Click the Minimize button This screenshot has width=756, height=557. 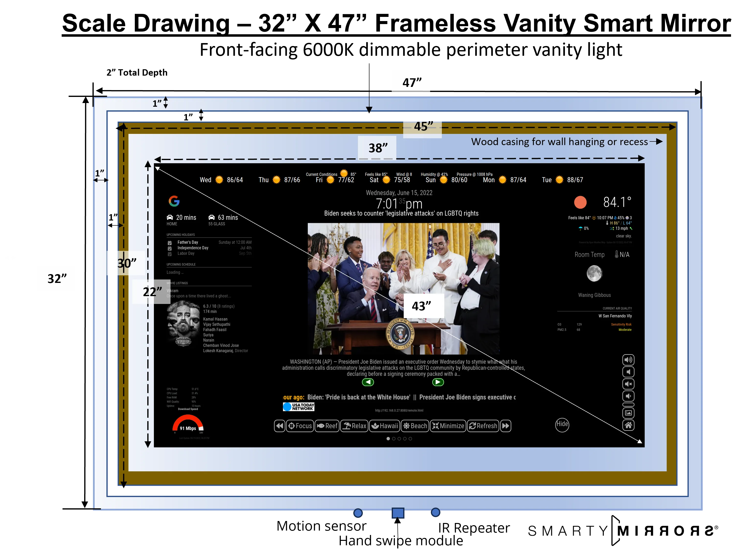[x=448, y=426]
